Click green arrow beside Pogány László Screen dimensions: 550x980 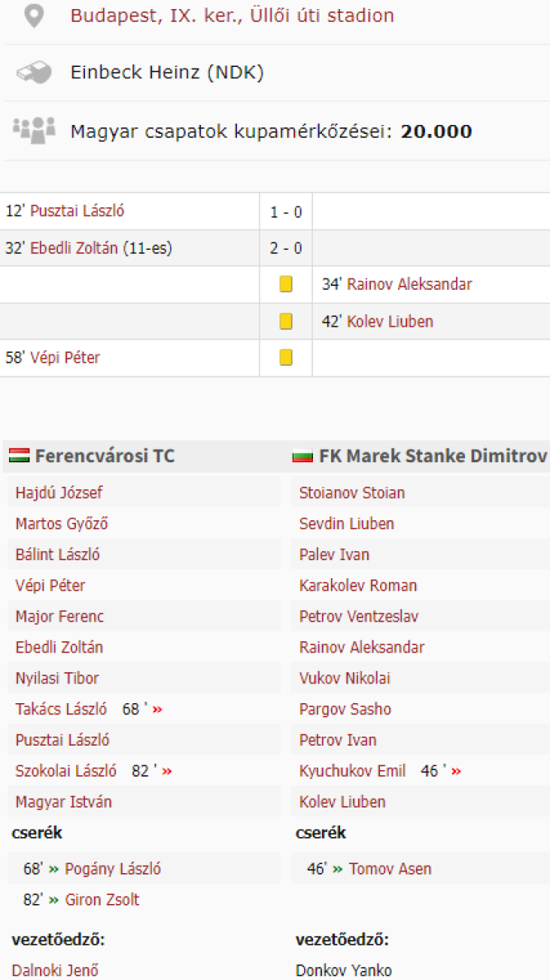click(x=54, y=869)
